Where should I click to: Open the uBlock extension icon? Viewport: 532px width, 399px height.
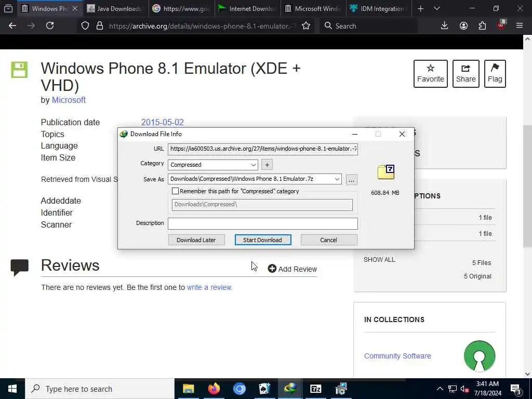tap(501, 25)
